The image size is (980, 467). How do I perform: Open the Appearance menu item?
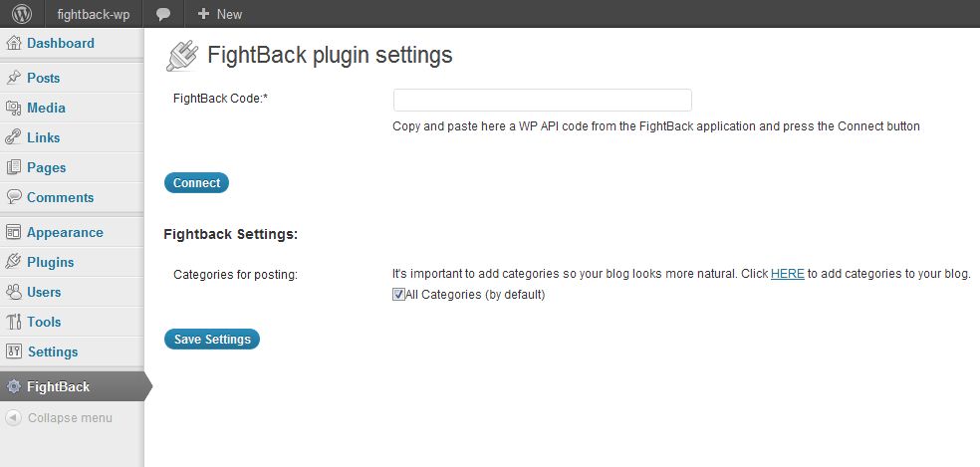(x=65, y=233)
